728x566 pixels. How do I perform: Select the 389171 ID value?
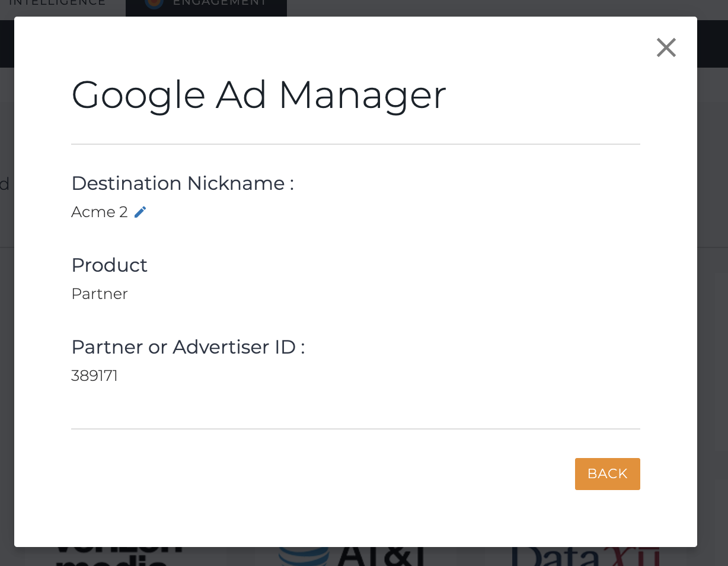coord(95,376)
